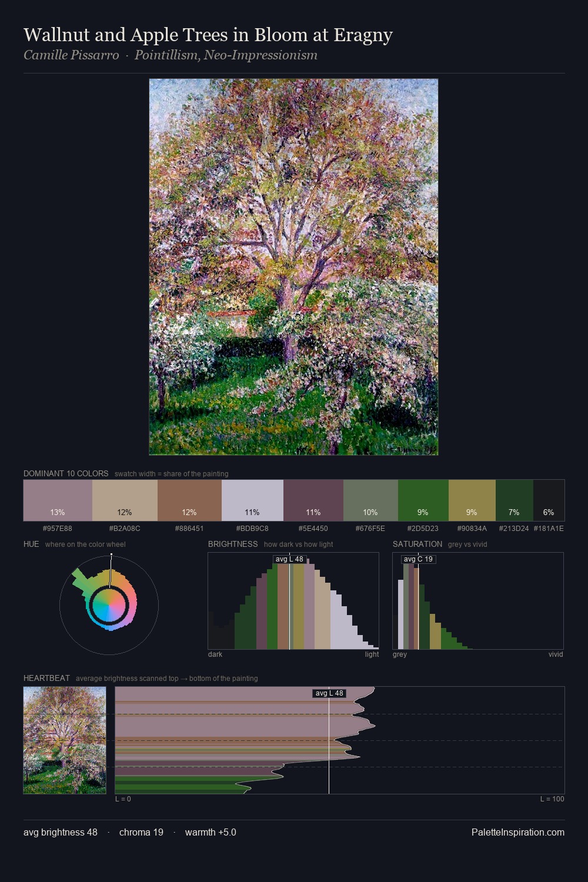Click the BRIGHTNESS section heading

tap(233, 544)
